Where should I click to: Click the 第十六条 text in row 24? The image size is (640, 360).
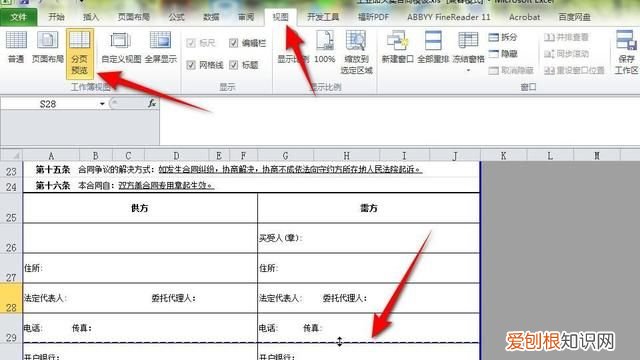tap(53, 185)
